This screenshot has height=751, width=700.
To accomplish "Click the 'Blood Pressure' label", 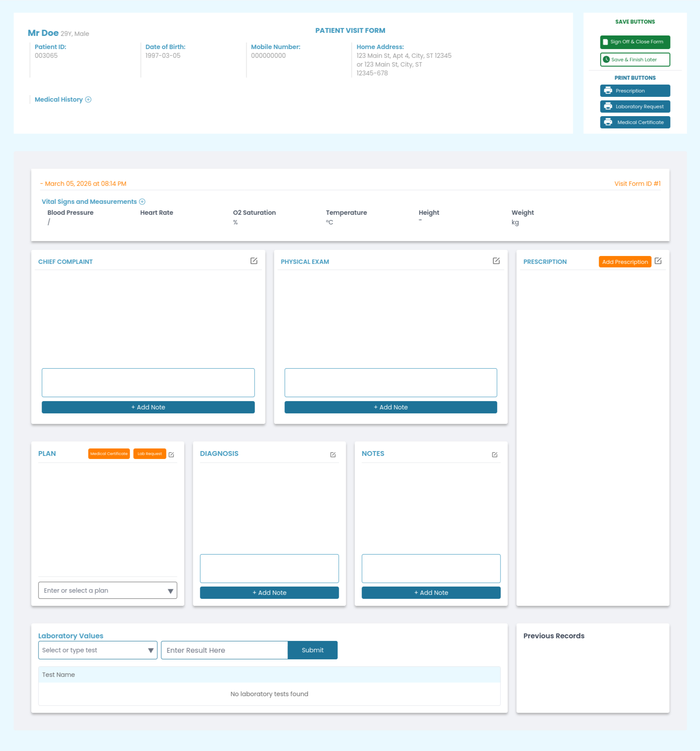I will 71,213.
